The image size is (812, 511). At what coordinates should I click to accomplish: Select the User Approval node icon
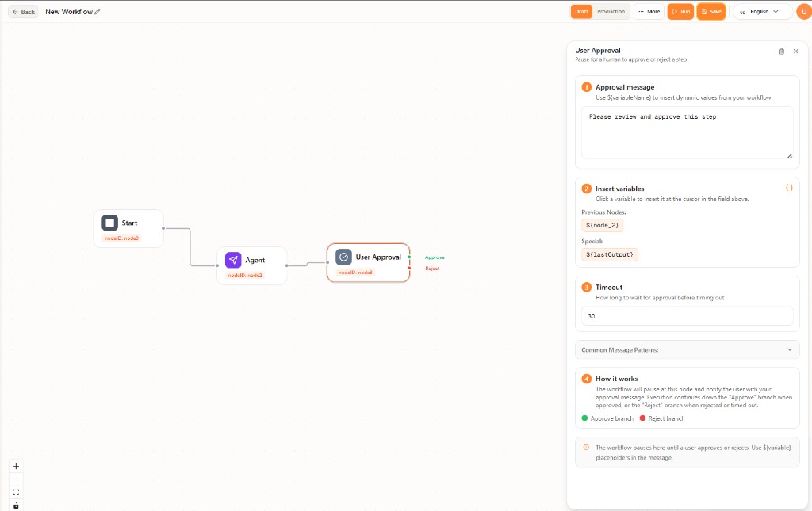[343, 257]
